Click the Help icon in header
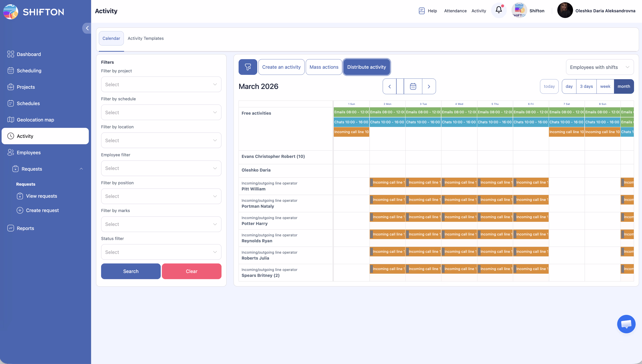Image resolution: width=642 pixels, height=364 pixels. point(422,11)
